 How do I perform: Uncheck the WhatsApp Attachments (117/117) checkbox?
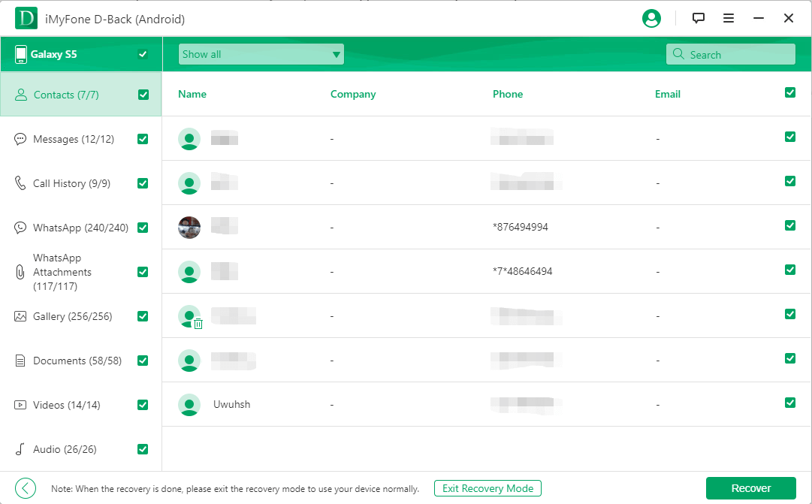click(x=143, y=272)
